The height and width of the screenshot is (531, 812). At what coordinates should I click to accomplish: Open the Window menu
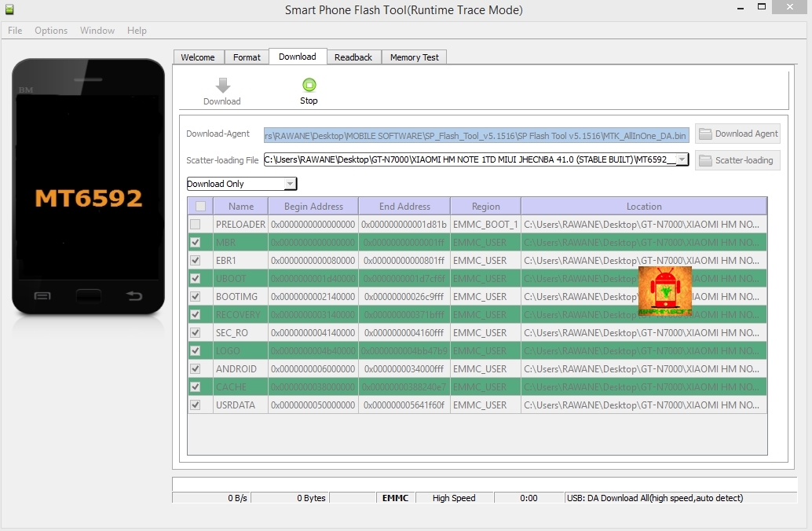[x=97, y=31]
